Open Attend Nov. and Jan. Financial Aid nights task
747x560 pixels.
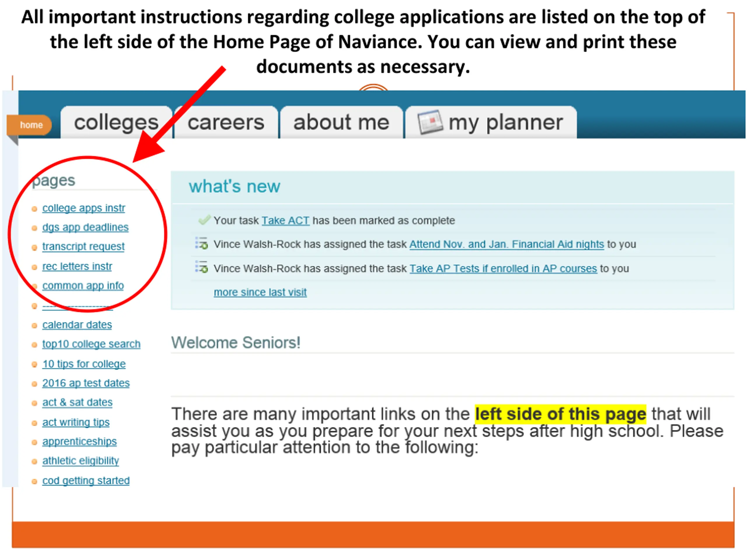(507, 244)
